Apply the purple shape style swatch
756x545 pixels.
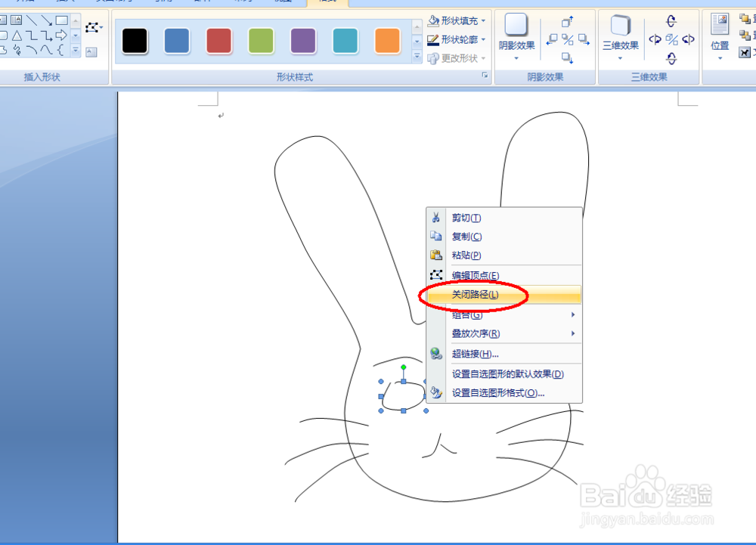[303, 41]
